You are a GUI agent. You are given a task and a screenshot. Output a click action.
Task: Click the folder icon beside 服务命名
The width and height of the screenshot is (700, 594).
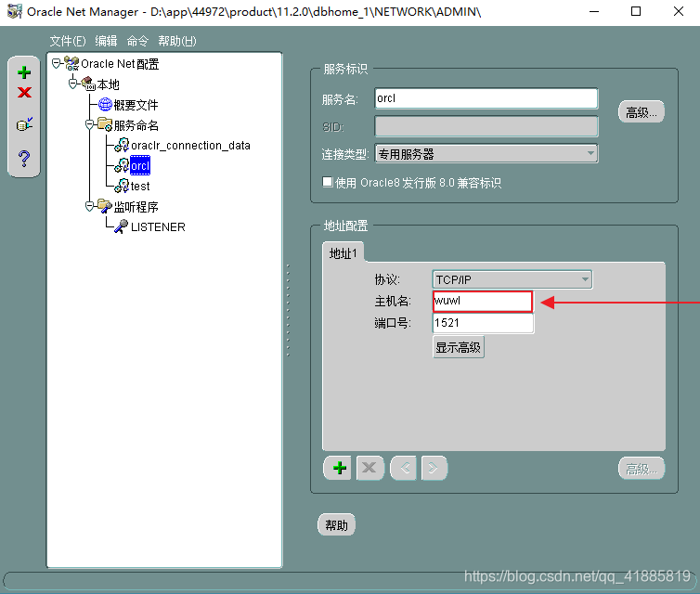tap(105, 124)
